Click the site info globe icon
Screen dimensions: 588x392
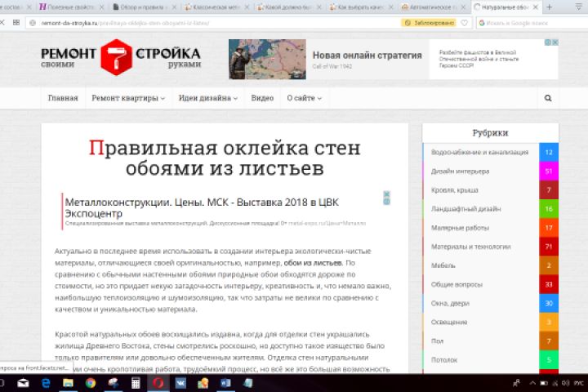pyautogui.click(x=33, y=23)
